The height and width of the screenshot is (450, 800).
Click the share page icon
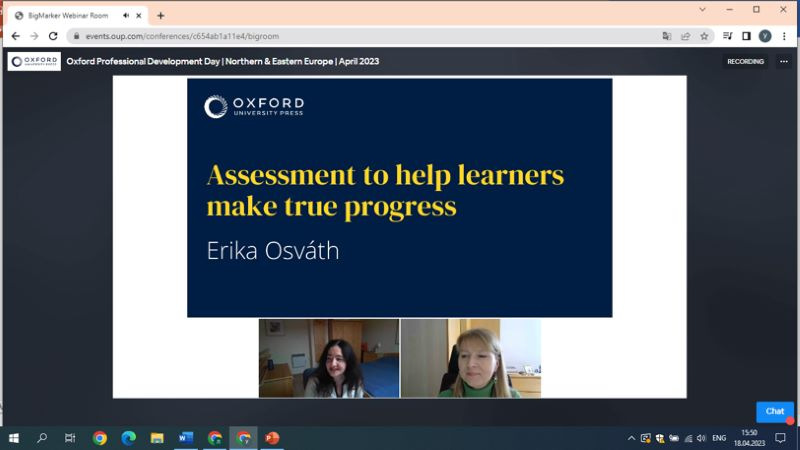click(x=686, y=36)
